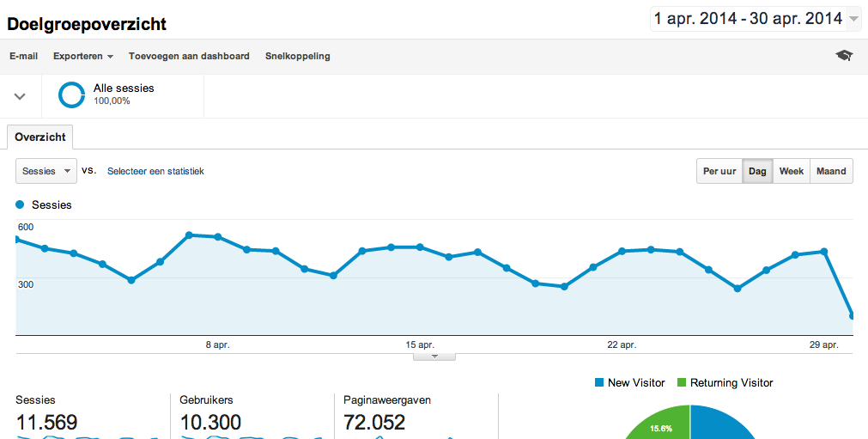Screen dimensions: 868x439
Task: Click the Paginaweergaven metric label
Action: pyautogui.click(x=387, y=400)
